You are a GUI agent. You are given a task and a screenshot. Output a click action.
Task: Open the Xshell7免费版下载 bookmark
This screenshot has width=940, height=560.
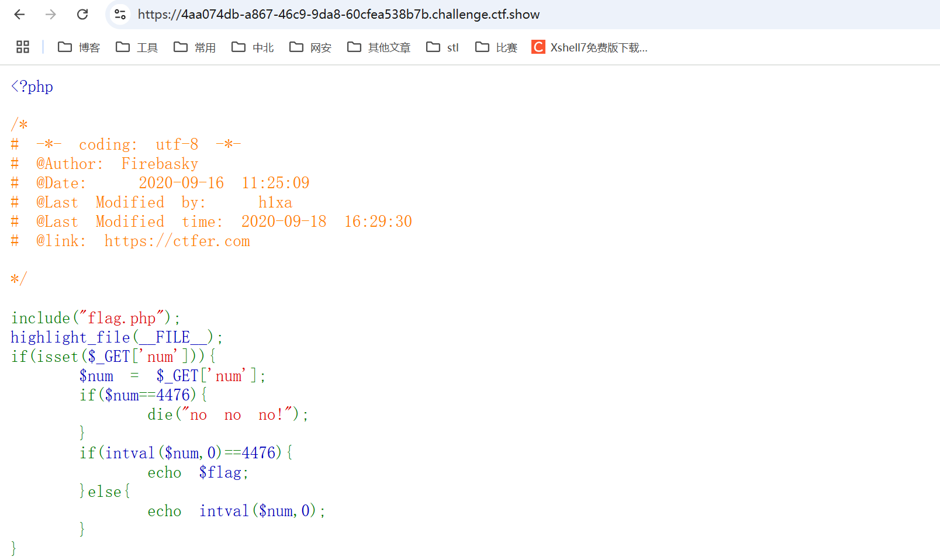(x=590, y=47)
